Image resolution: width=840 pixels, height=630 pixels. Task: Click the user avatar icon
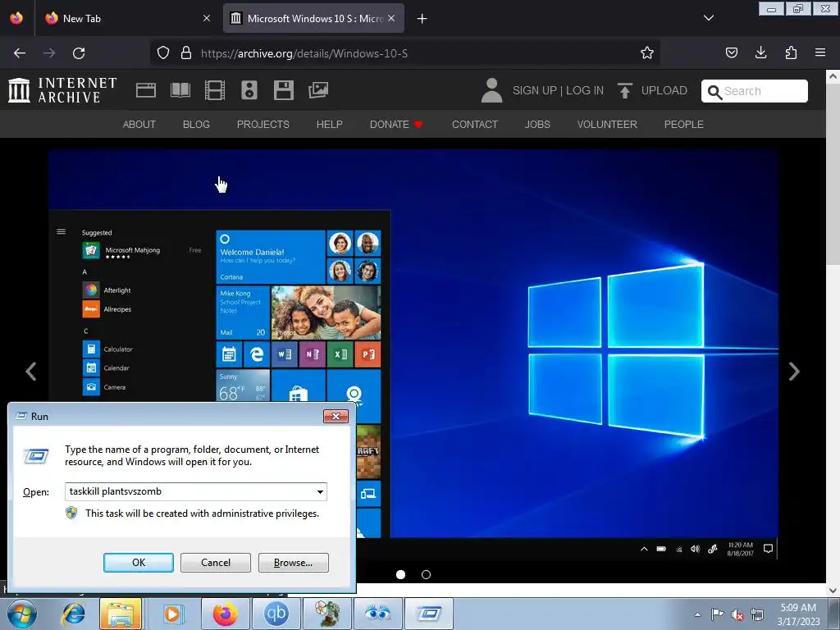click(491, 90)
